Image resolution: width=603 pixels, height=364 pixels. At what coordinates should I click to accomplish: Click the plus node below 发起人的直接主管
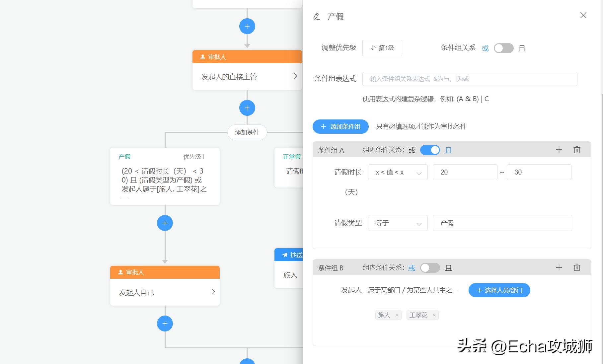tap(247, 108)
